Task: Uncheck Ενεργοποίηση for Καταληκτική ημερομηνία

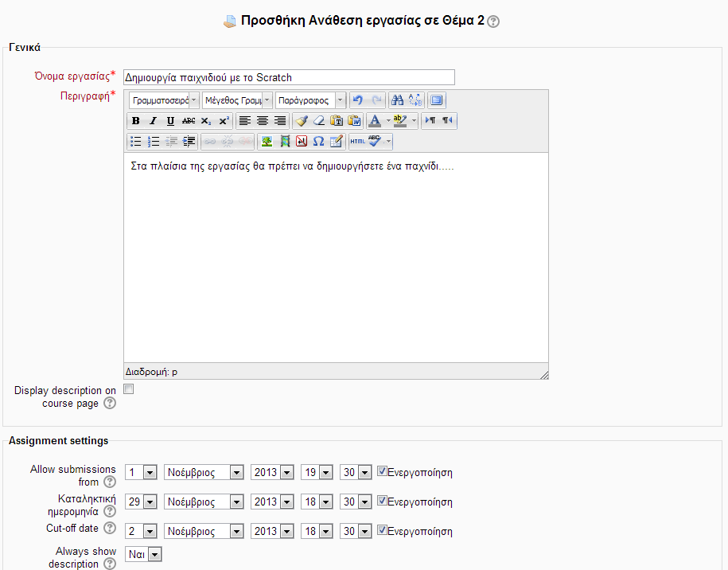Action: click(x=382, y=501)
